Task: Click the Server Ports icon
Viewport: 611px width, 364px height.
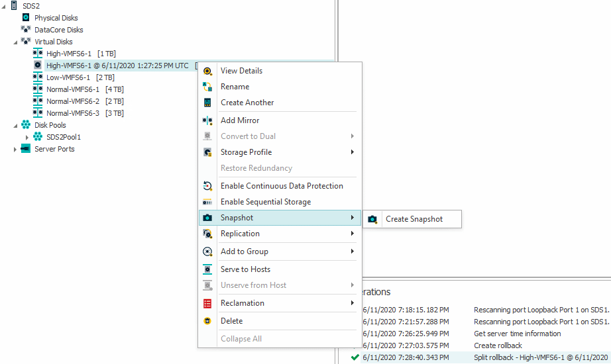Action: (26, 149)
